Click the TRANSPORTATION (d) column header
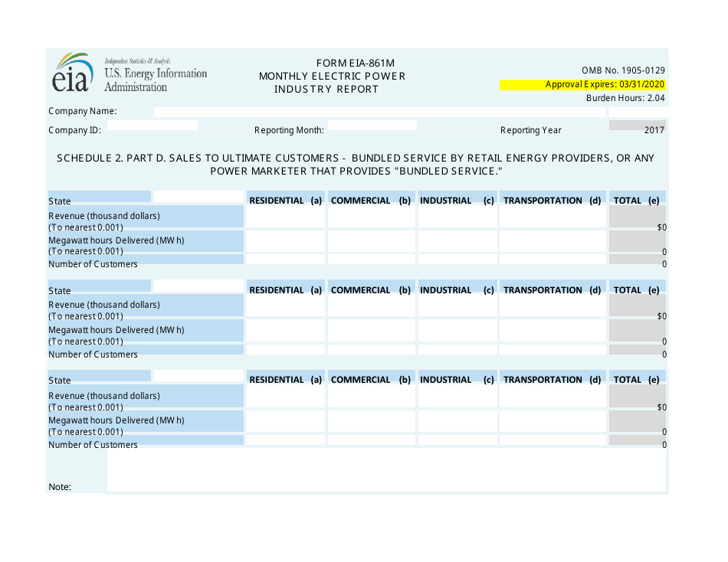Image resolution: width=728 pixels, height=562 pixels. point(553,200)
